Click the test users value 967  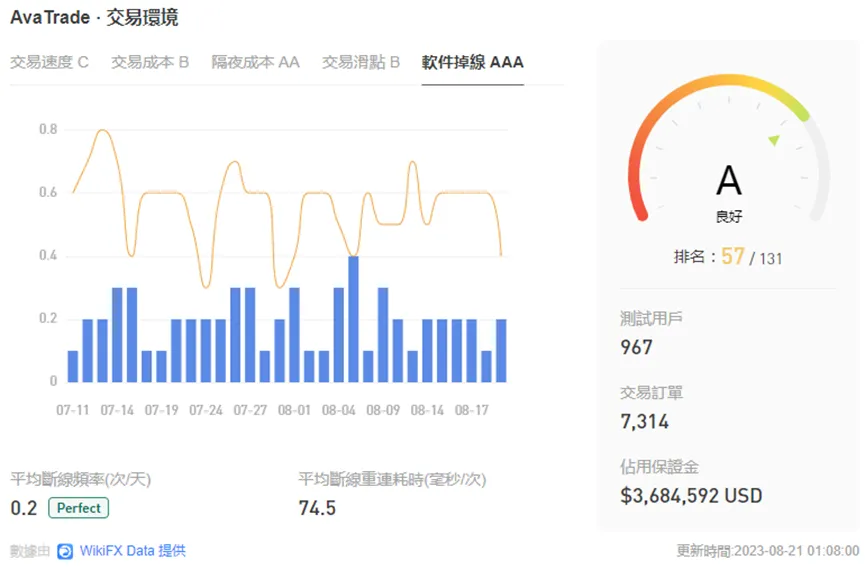tap(637, 347)
